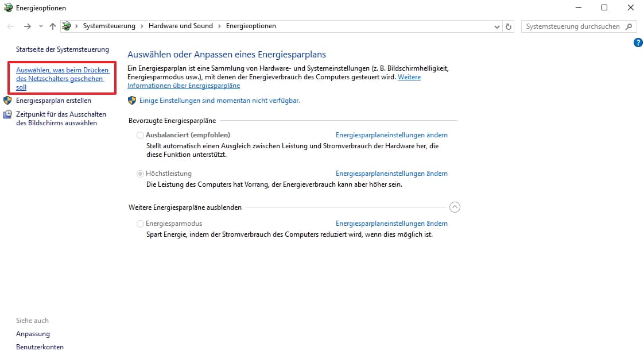Click Energieoptionen title bar icon

(8, 8)
